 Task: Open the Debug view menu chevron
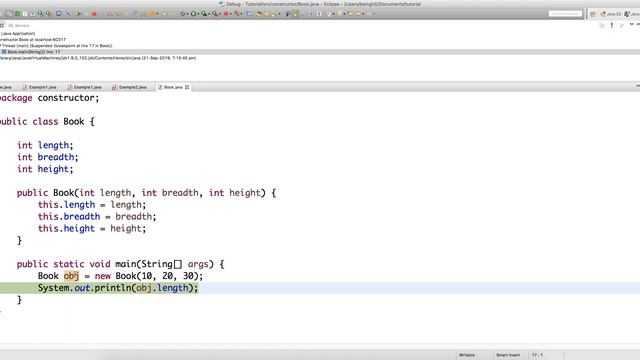click(631, 24)
